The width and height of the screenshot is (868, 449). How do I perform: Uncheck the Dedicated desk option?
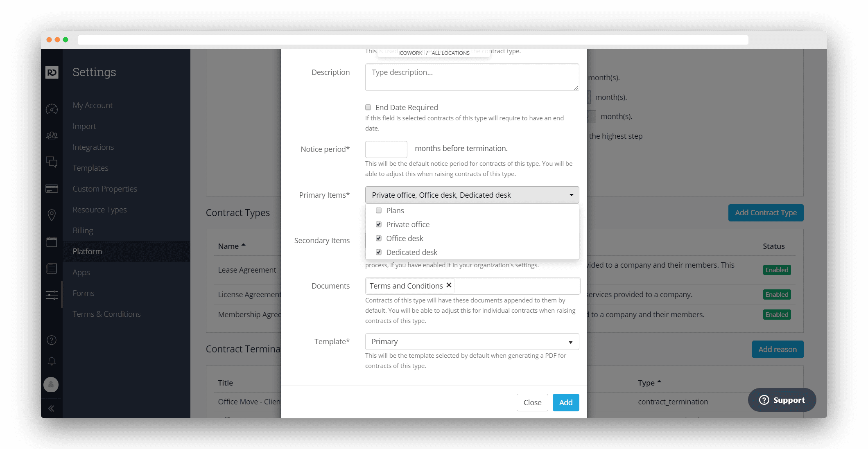pos(379,252)
